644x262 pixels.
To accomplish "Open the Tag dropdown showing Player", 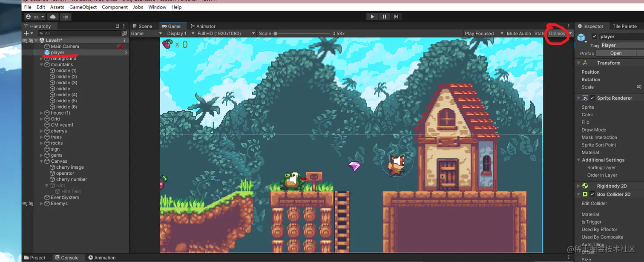I will (x=622, y=45).
